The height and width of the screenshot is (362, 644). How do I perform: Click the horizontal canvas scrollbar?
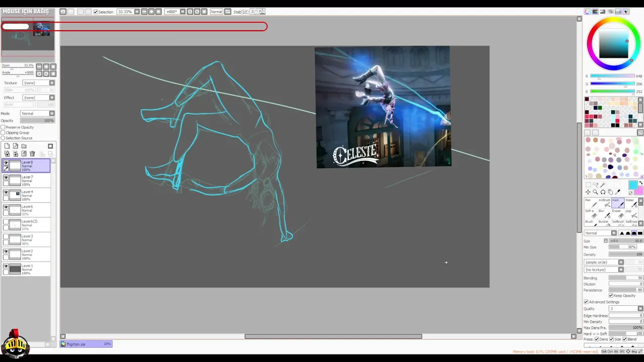pos(333,336)
